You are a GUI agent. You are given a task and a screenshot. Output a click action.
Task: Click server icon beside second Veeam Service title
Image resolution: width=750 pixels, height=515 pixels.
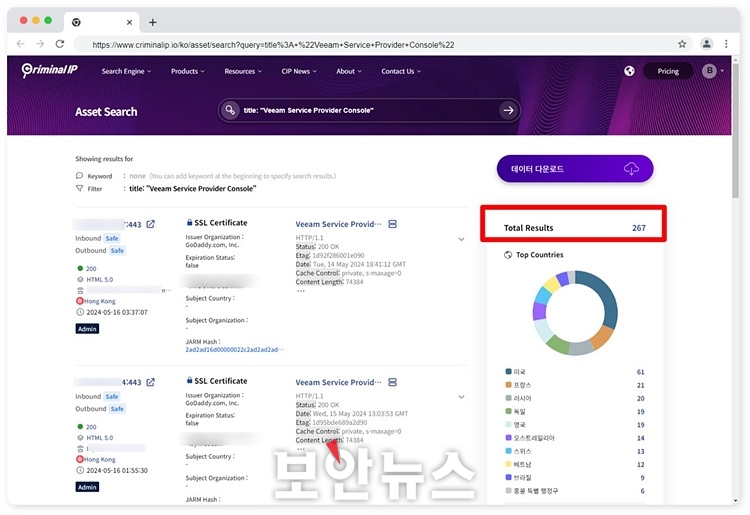point(392,382)
